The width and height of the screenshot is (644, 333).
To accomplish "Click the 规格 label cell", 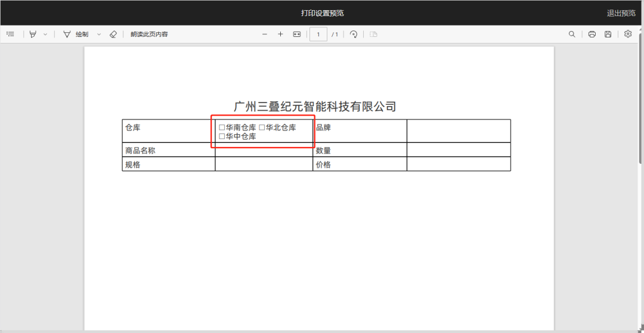I will 168,164.
